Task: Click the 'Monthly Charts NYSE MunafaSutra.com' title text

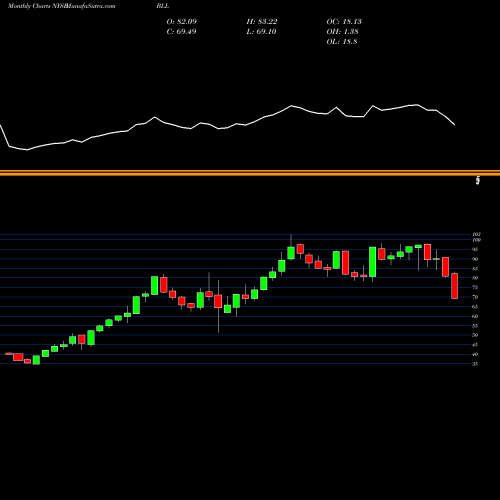Action: pyautogui.click(x=62, y=6)
